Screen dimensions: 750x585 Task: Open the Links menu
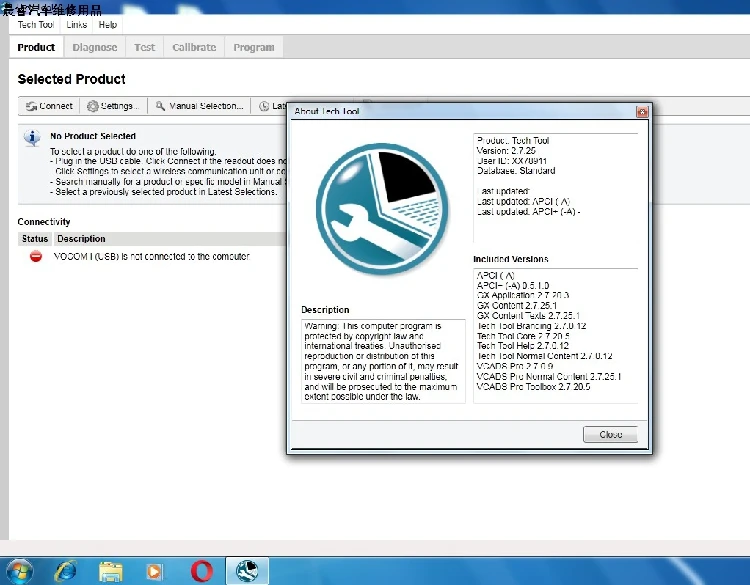[76, 25]
